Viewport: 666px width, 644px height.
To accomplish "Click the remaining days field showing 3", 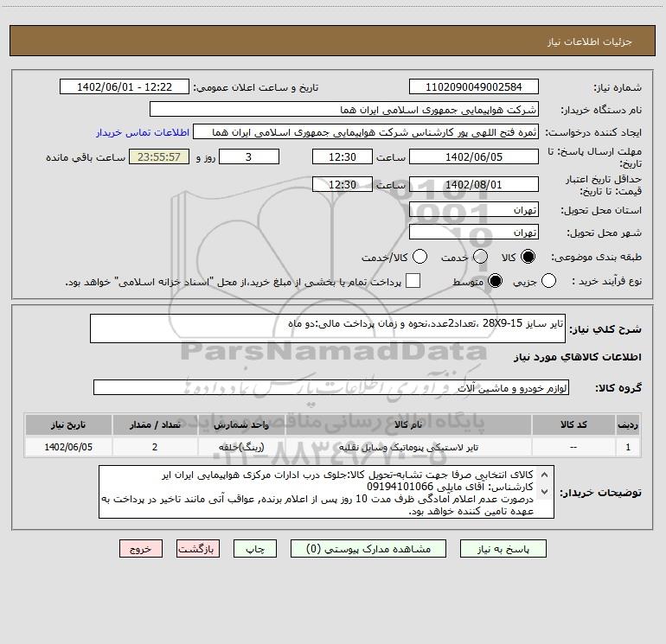I will tap(249, 156).
